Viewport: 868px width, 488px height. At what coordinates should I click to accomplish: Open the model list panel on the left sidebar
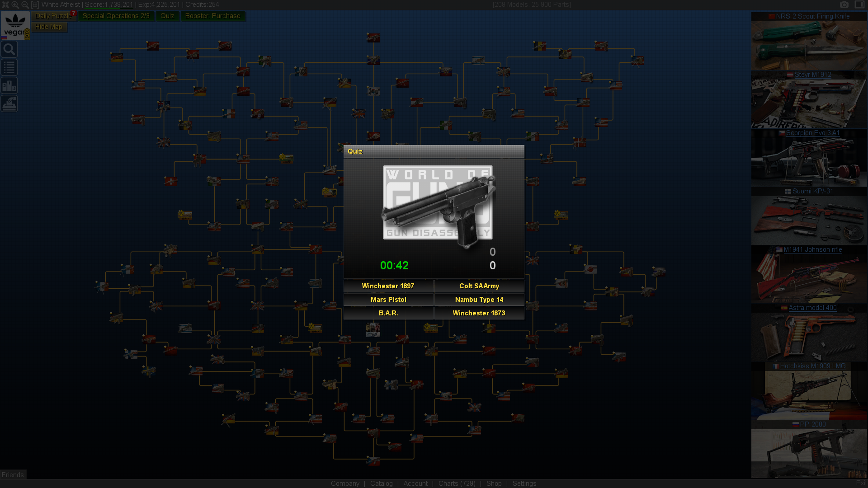click(9, 67)
